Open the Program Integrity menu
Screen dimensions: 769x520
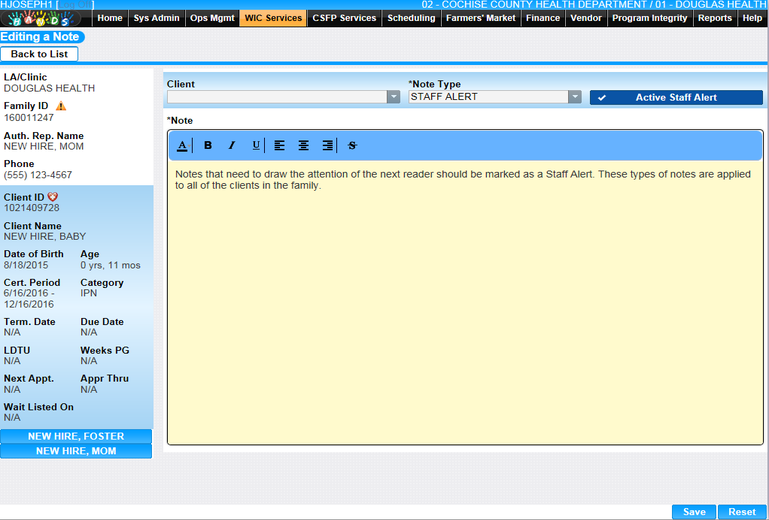click(x=650, y=18)
